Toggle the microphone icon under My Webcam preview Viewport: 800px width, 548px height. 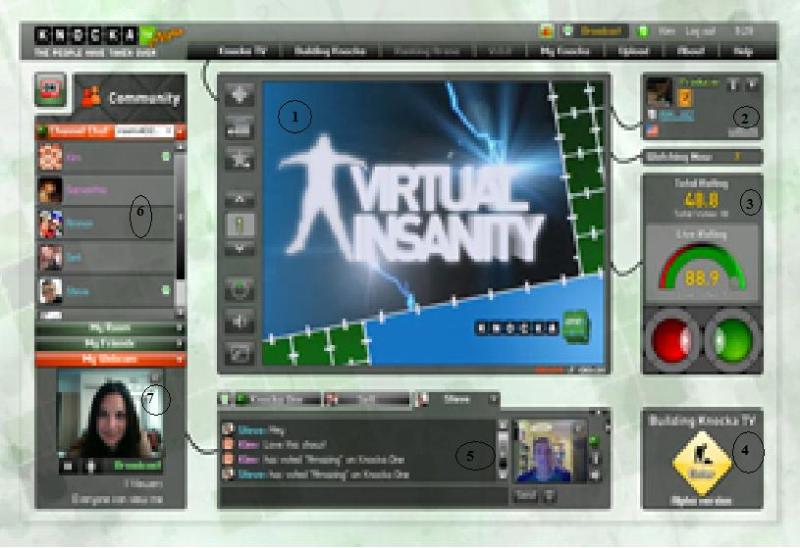[91, 466]
